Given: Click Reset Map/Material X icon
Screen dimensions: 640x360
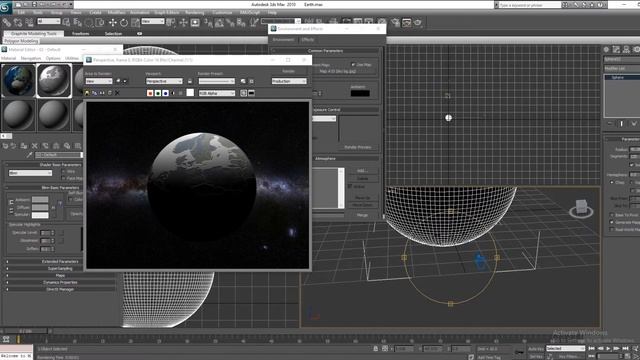Looking at the screenshot, I should pyautogui.click(x=35, y=146).
